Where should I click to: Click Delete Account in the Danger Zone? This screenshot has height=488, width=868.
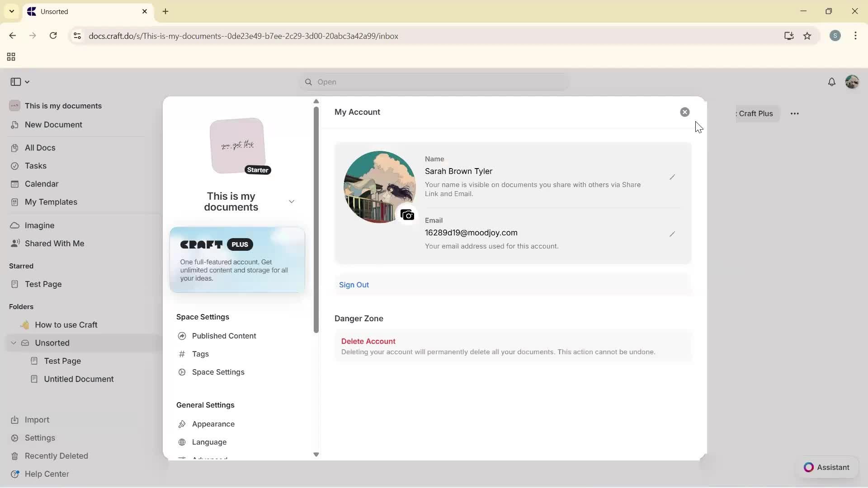click(x=368, y=341)
